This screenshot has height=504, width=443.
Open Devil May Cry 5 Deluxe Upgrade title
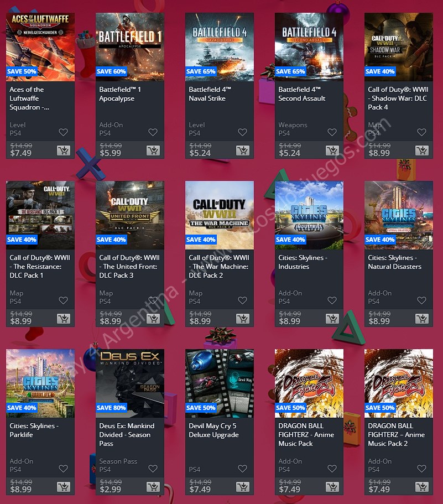coord(213,430)
